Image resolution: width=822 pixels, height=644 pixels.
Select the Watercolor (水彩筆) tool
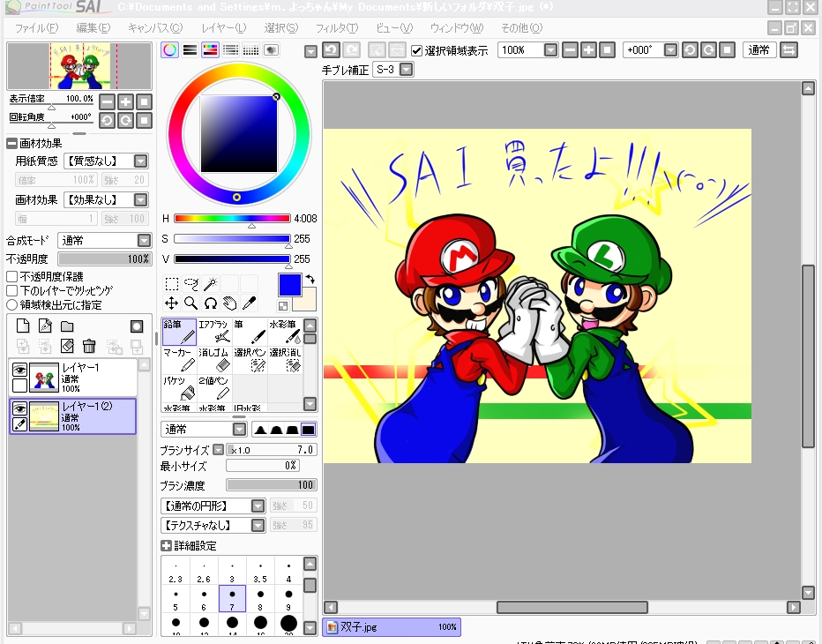285,332
